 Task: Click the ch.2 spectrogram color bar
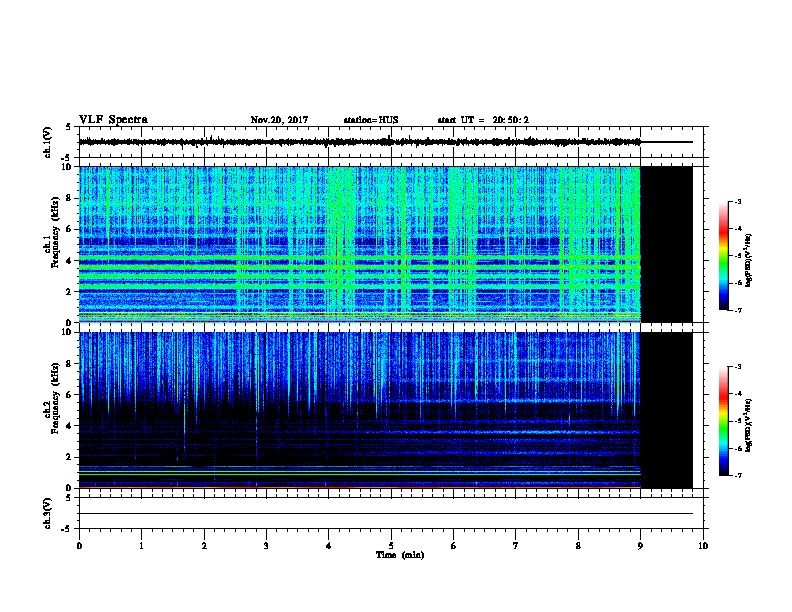pyautogui.click(x=723, y=421)
